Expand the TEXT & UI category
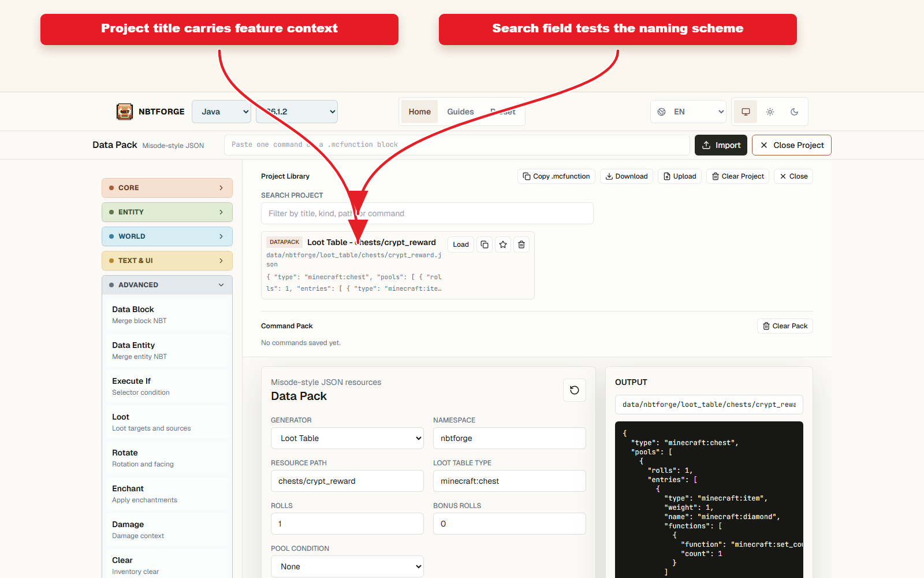Image resolution: width=924 pixels, height=578 pixels. coord(167,261)
